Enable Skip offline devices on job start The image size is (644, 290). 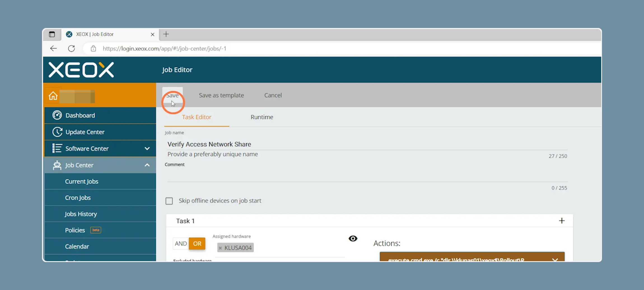[169, 201]
